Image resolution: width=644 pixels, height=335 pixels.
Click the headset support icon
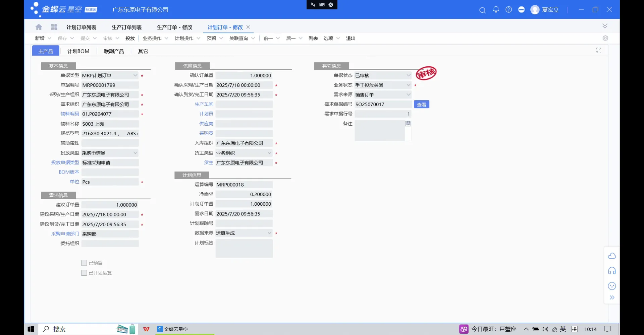[612, 271]
